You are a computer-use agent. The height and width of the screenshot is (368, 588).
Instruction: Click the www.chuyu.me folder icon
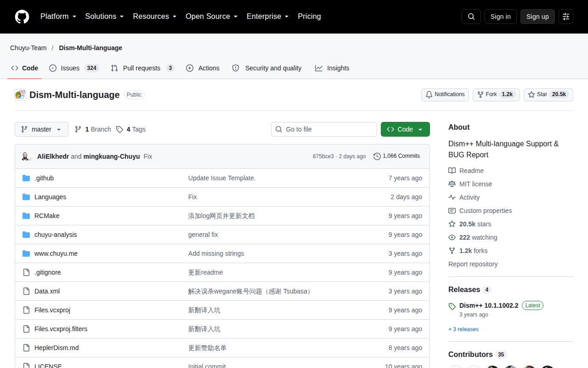[26, 253]
